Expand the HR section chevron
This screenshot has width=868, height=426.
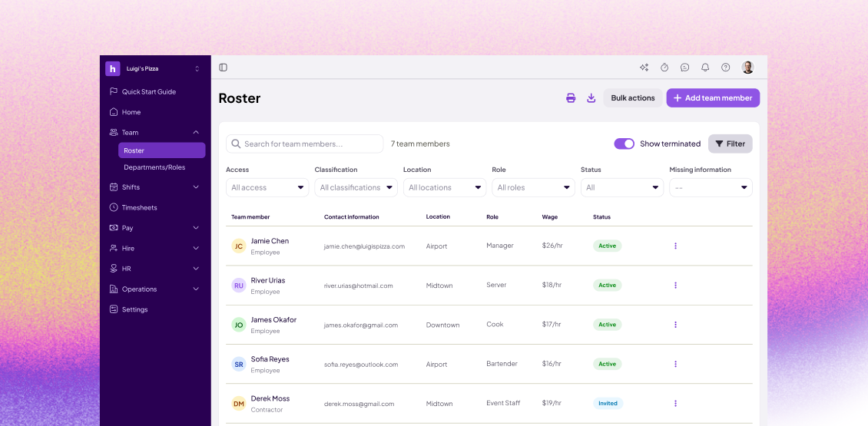point(196,269)
